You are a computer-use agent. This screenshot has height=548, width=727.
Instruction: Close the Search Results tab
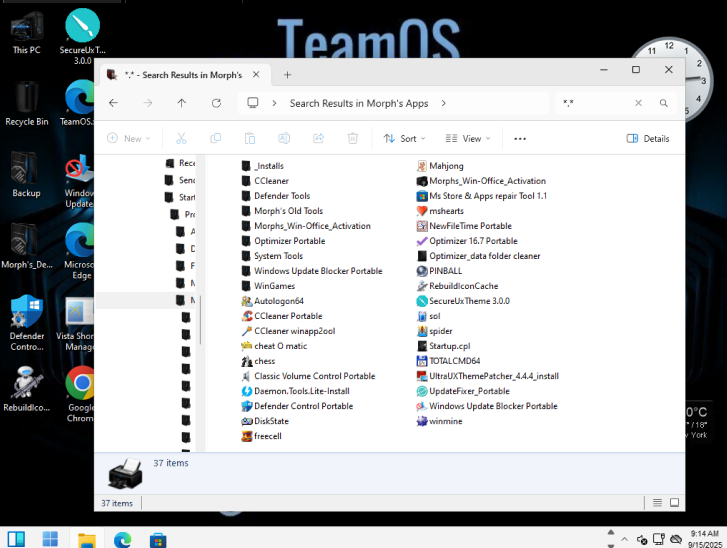(256, 75)
